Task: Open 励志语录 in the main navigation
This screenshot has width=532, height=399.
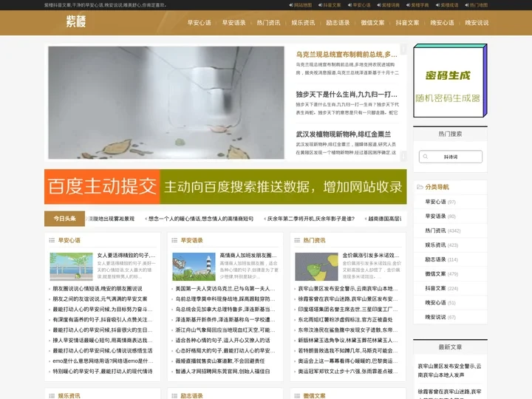Action: pos(338,23)
